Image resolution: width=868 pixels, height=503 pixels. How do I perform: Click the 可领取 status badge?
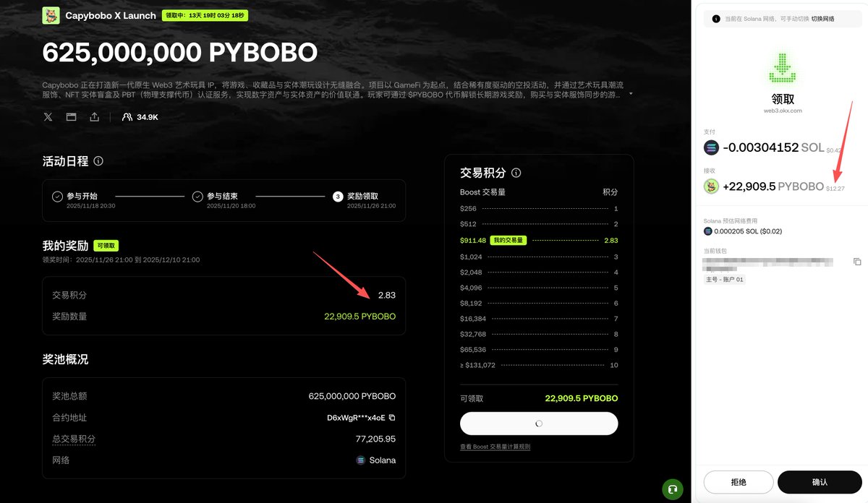[x=105, y=246]
